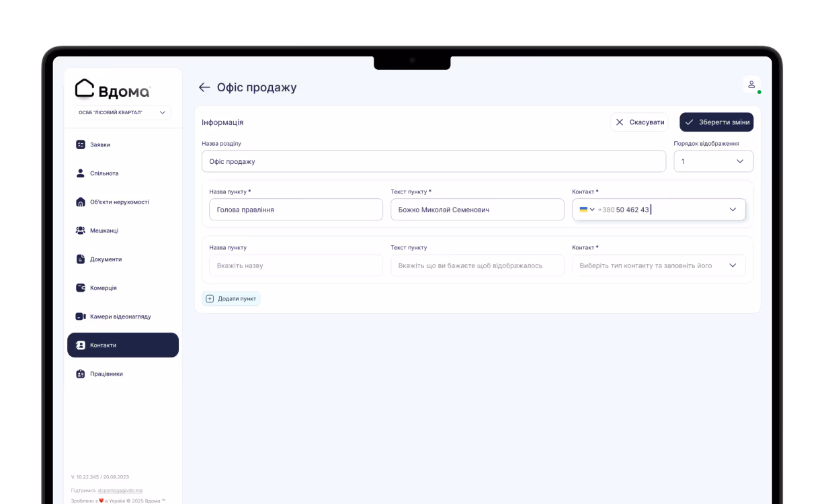Screen dimensions: 826x504
Task: Click the Камери відеонагляду camera icon
Action: (x=81, y=317)
